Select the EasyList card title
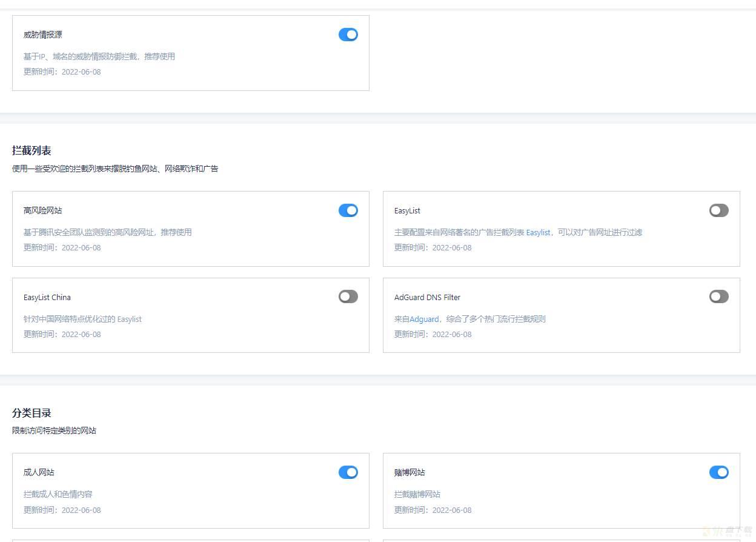This screenshot has height=542, width=756. pyautogui.click(x=407, y=210)
